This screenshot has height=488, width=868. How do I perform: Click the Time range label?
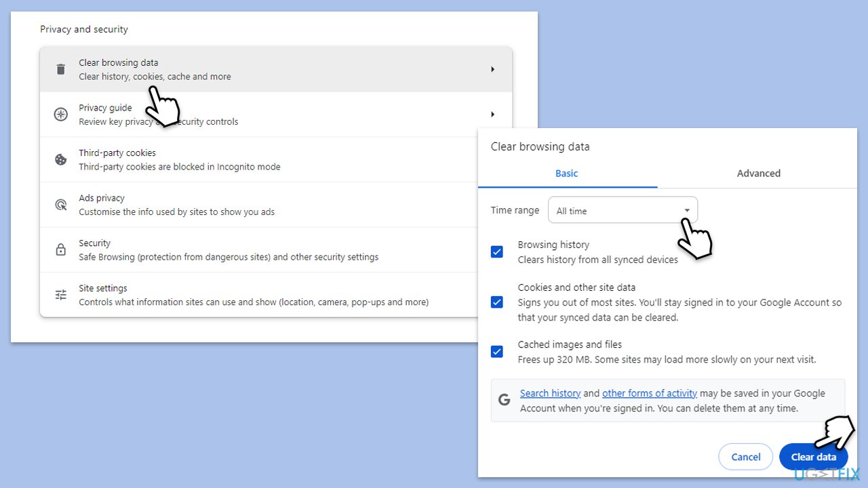click(x=515, y=210)
